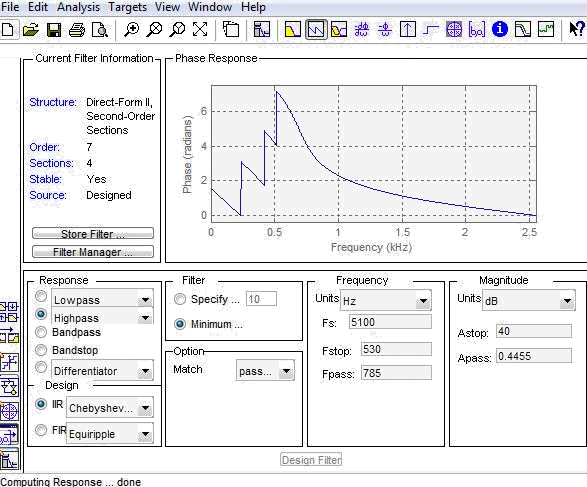This screenshot has width=587, height=487.
Task: Click the Fs sampling frequency field
Action: pos(390,322)
